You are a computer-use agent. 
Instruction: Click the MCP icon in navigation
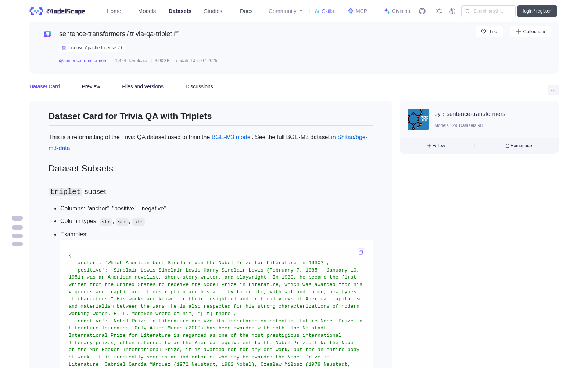351,11
